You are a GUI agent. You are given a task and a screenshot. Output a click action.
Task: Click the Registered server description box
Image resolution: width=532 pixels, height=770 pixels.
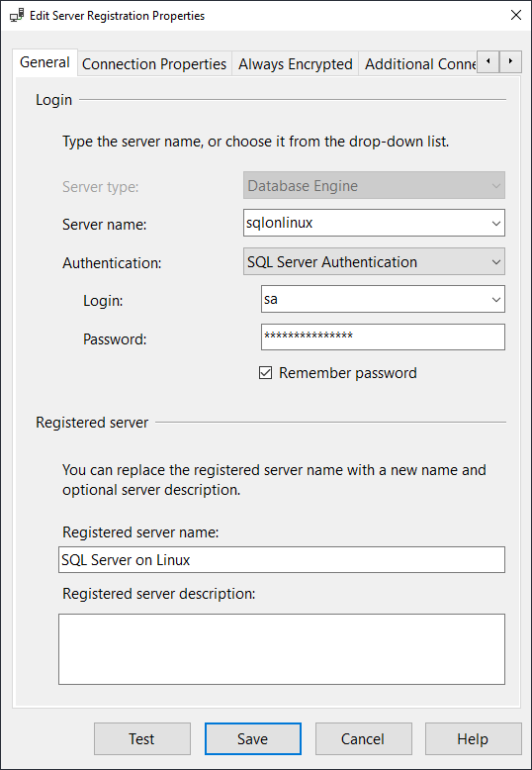[x=282, y=648]
